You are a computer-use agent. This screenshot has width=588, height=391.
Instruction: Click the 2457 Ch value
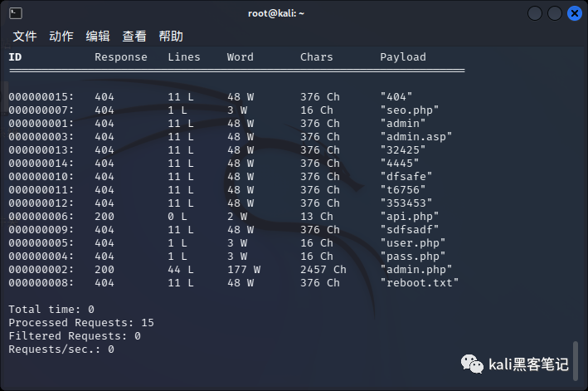[x=323, y=270]
